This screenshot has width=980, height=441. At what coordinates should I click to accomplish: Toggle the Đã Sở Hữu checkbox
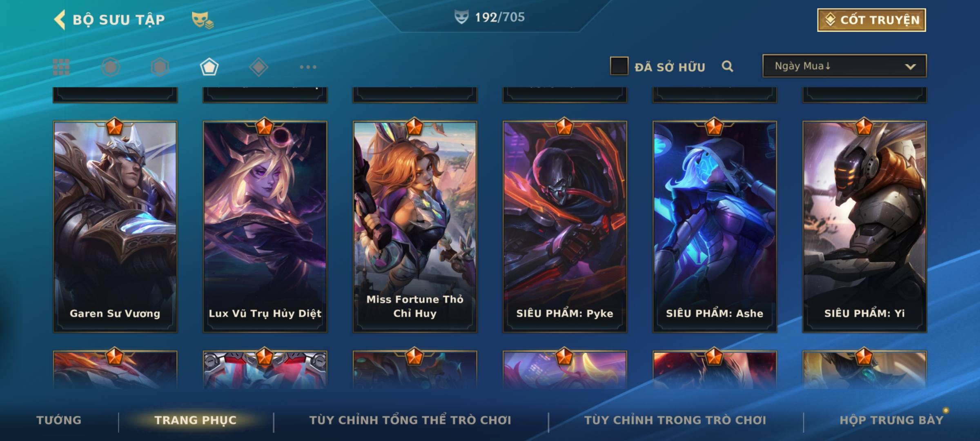click(x=619, y=66)
